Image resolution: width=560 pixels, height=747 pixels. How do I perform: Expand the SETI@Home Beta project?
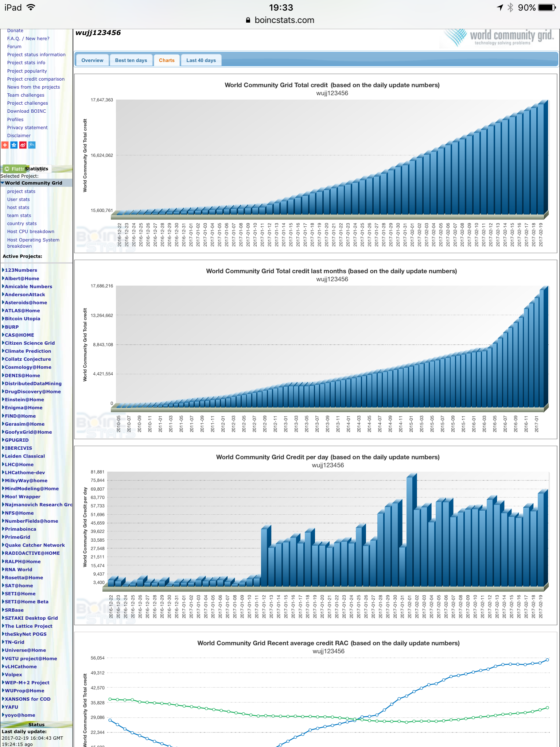3,601
